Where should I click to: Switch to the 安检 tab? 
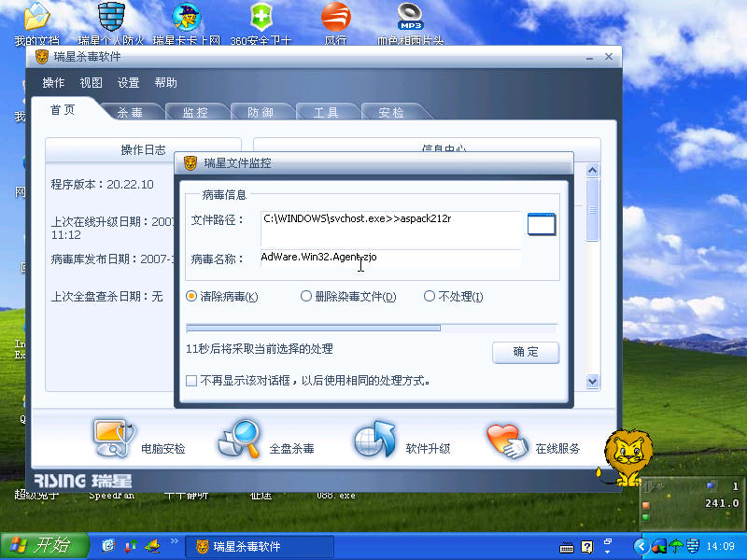click(x=391, y=112)
